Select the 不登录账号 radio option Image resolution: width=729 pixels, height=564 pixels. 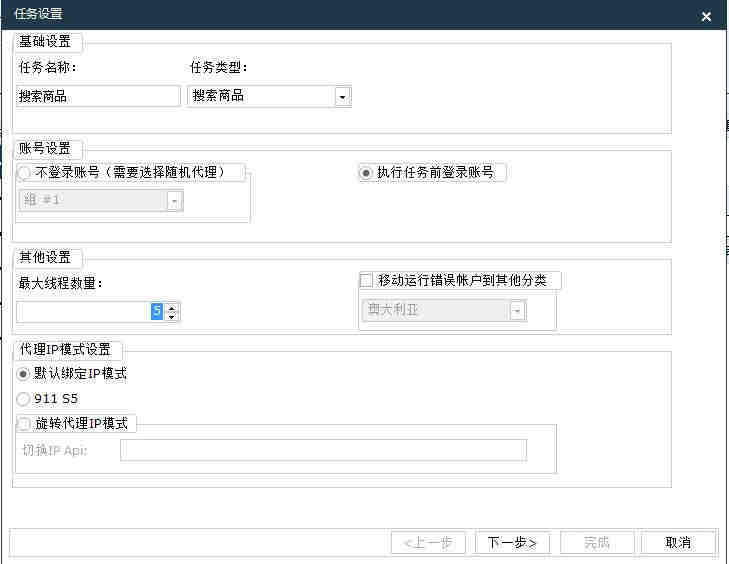coord(25,172)
